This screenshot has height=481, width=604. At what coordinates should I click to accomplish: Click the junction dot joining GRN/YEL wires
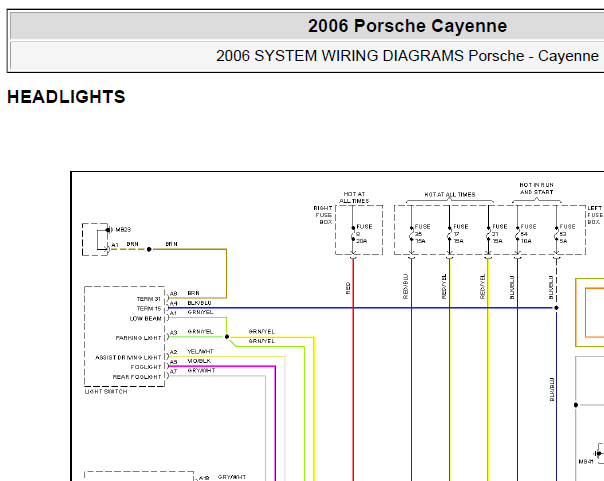[x=227, y=337]
